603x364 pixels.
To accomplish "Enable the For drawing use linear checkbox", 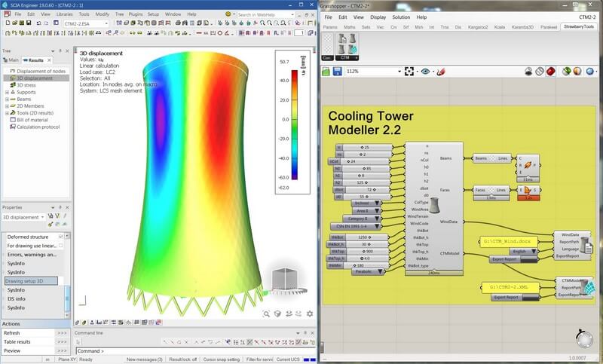I will 61,246.
